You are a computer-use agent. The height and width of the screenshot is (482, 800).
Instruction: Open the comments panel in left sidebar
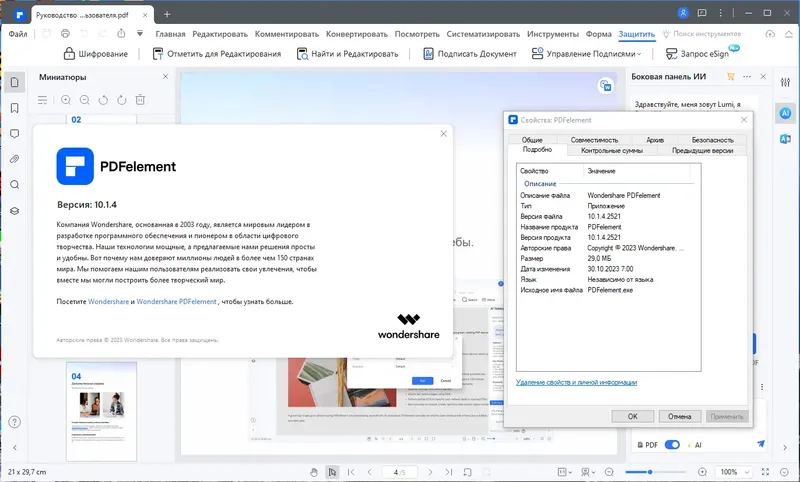[15, 134]
